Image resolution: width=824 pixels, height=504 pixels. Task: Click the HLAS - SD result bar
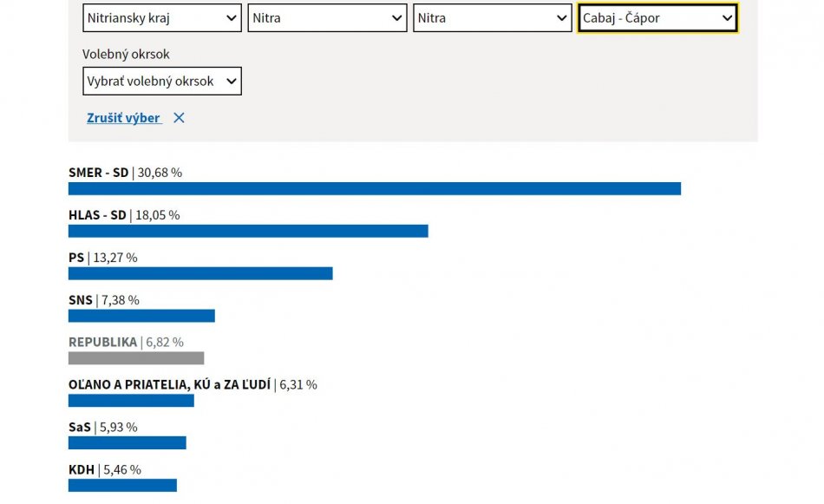pyautogui.click(x=248, y=231)
